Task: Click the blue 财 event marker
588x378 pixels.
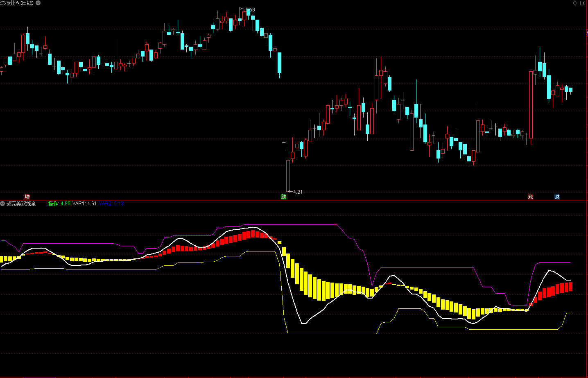Action: tap(557, 197)
